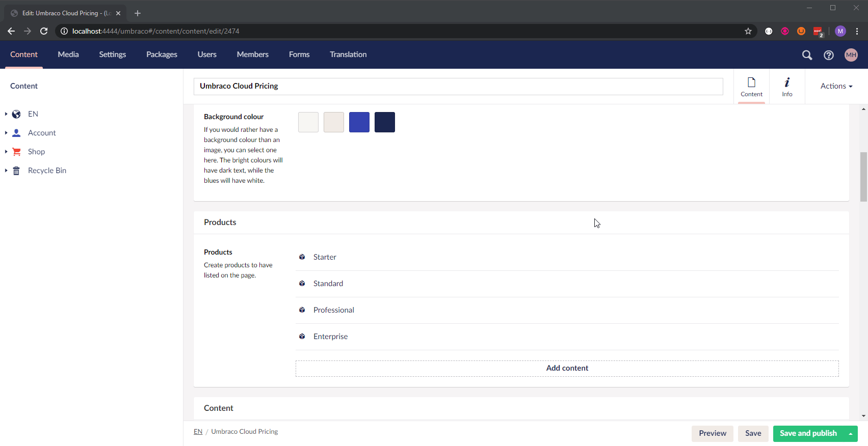Open the Save and publish arrow options
868x446 pixels.
pyautogui.click(x=851, y=434)
